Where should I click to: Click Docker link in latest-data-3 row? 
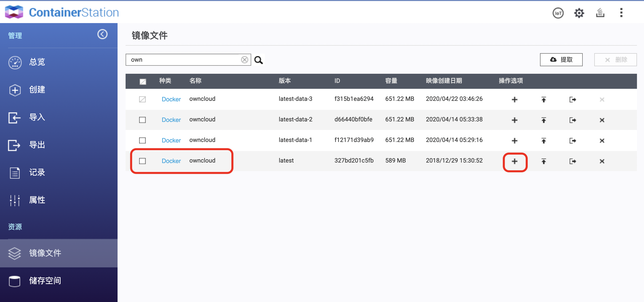(x=171, y=99)
